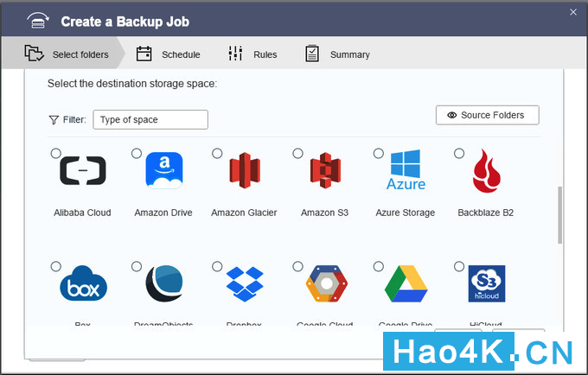Click the DreamObjects moon logo icon
Screen dimensions: 588x375
tap(164, 283)
